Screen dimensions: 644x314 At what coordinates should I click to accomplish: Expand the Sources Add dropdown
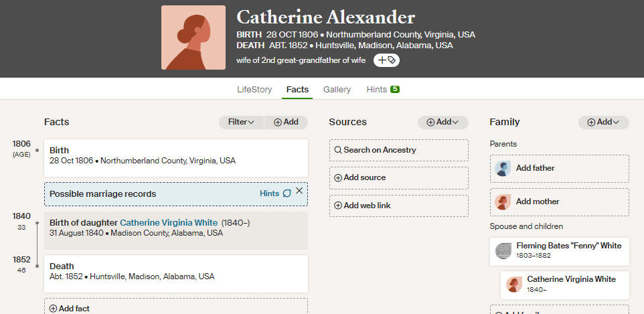pos(442,122)
